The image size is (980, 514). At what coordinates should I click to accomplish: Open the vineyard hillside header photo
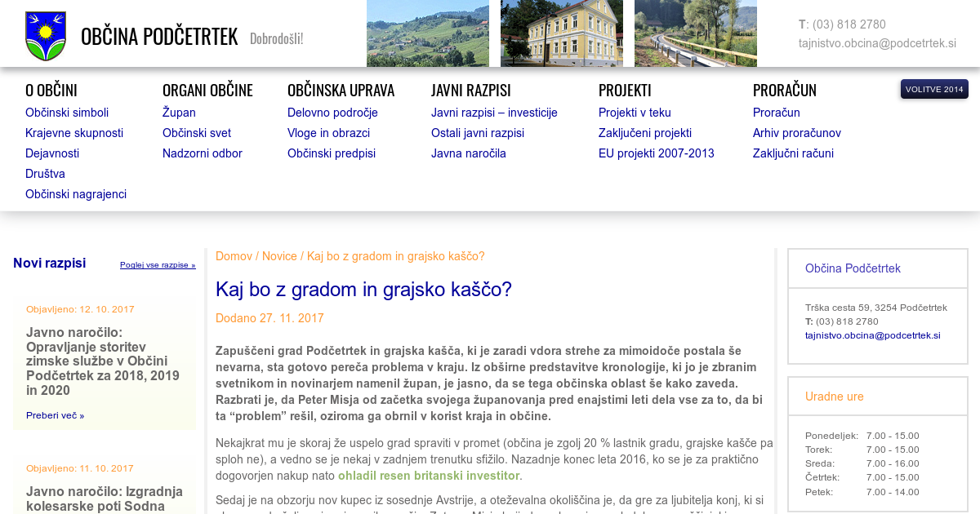pyautogui.click(x=427, y=33)
